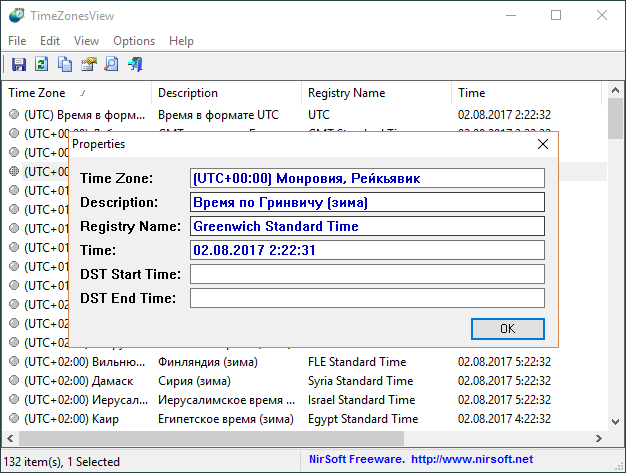Open the Help menu
626x473 pixels.
[x=181, y=41]
